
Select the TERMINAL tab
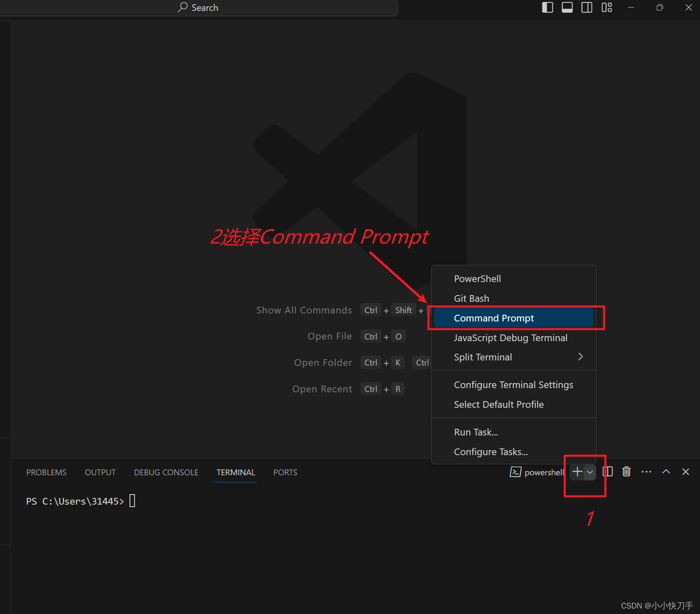[236, 472]
